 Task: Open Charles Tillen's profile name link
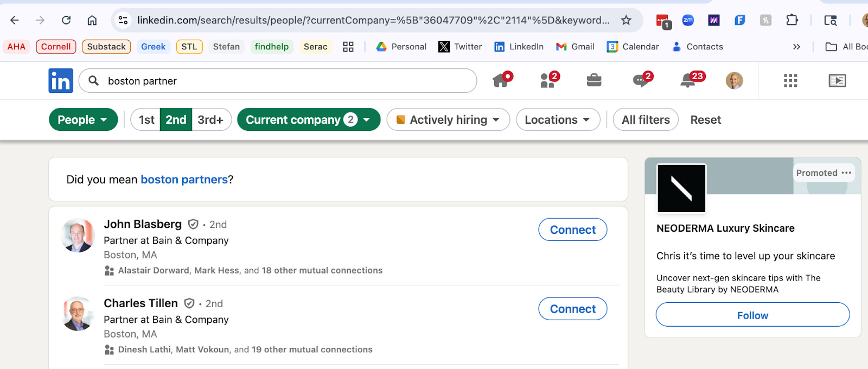[x=141, y=303]
